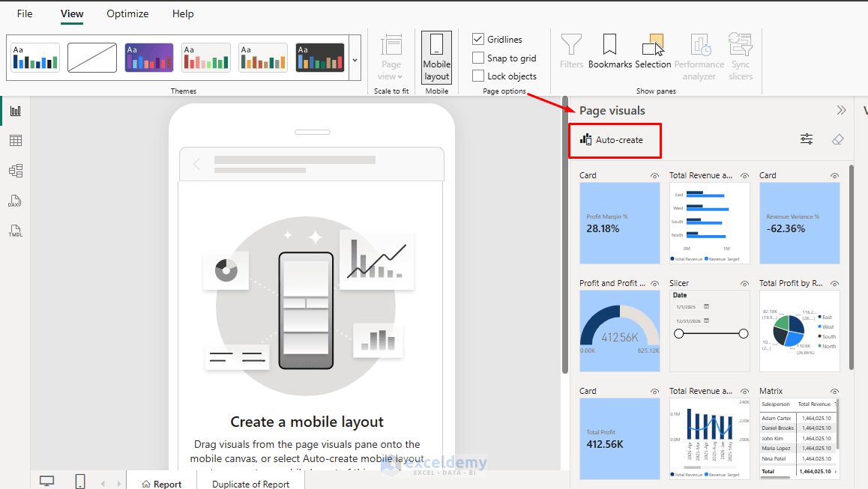Collapse the Page visuals pane
Viewport: 868px width, 489px height.
(x=842, y=110)
